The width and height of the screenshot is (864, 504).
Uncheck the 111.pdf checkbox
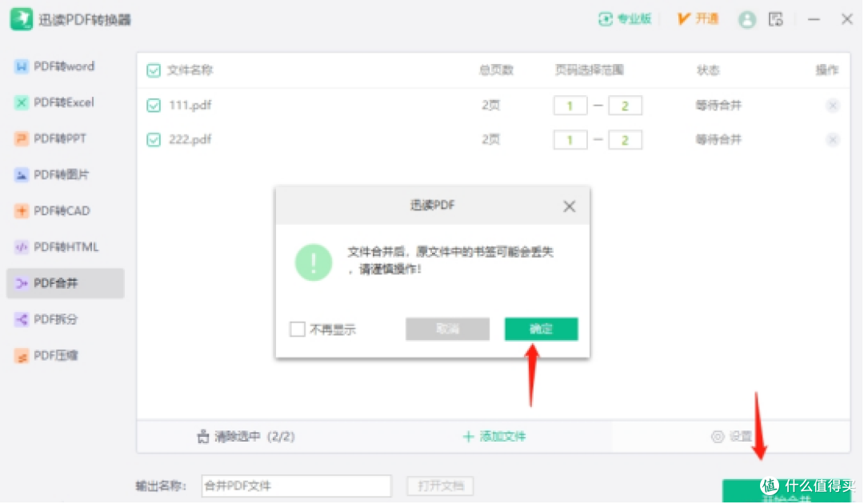(x=154, y=106)
